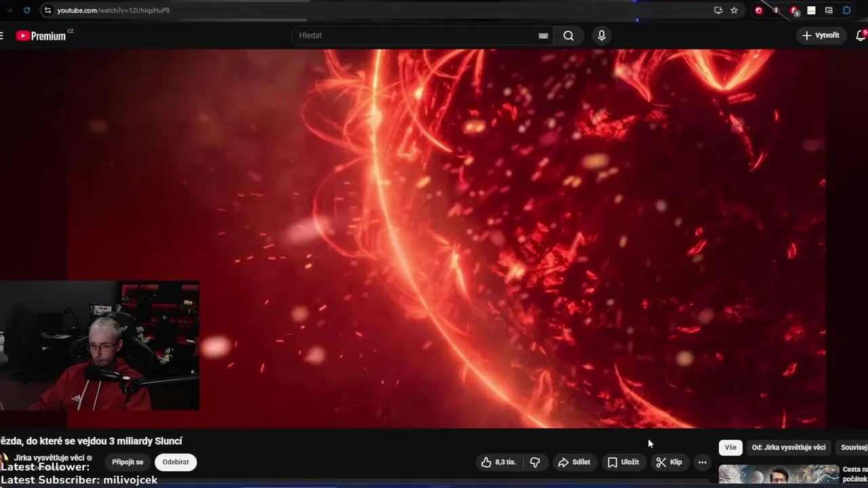The width and height of the screenshot is (868, 488).
Task: Click the magnifying glass search button
Action: pos(569,36)
